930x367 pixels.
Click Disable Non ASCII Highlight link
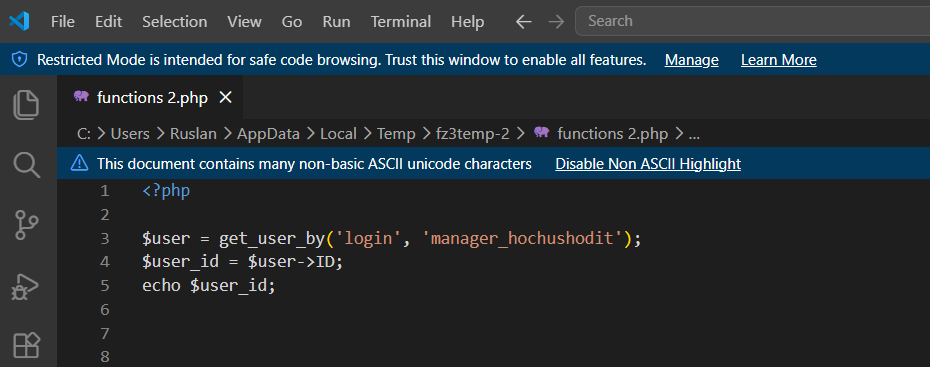point(648,164)
